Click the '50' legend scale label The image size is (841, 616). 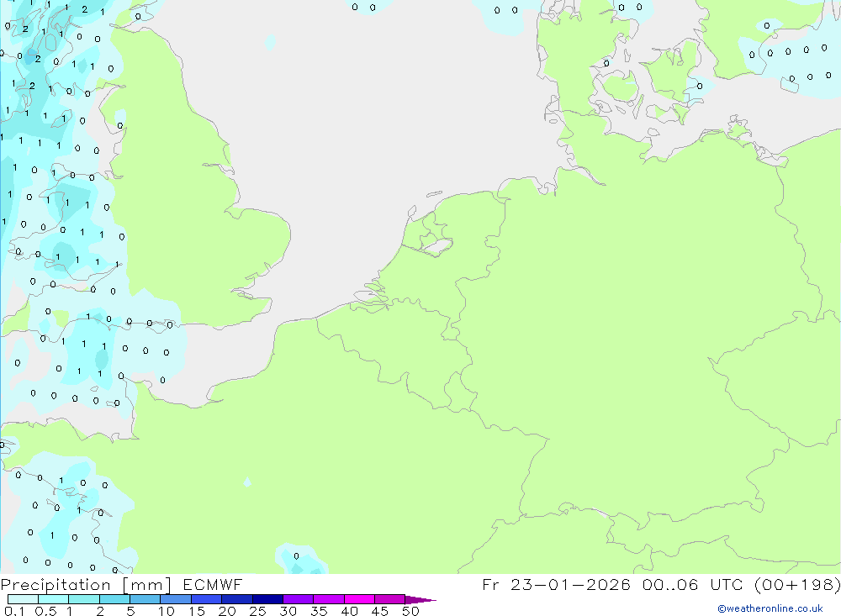point(411,611)
